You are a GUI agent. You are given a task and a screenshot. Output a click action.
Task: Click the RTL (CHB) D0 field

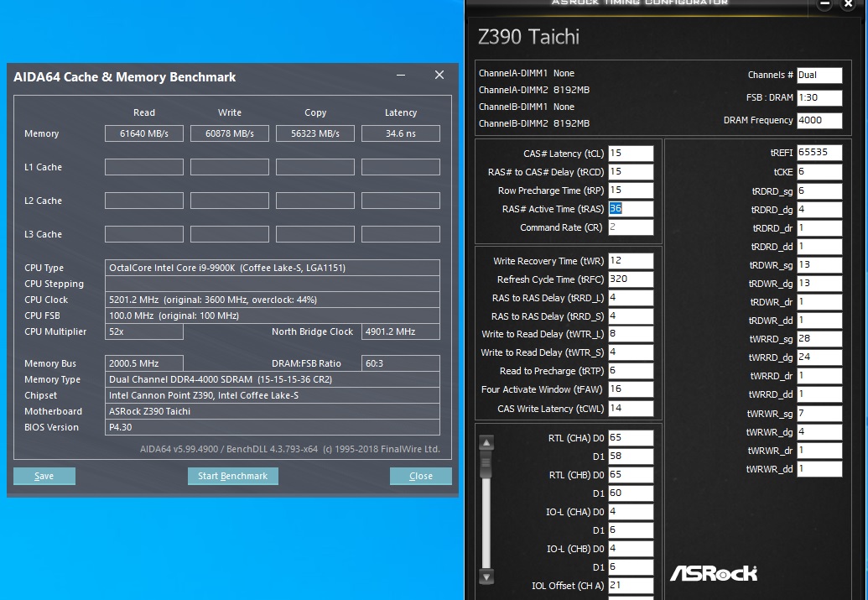[x=631, y=475]
